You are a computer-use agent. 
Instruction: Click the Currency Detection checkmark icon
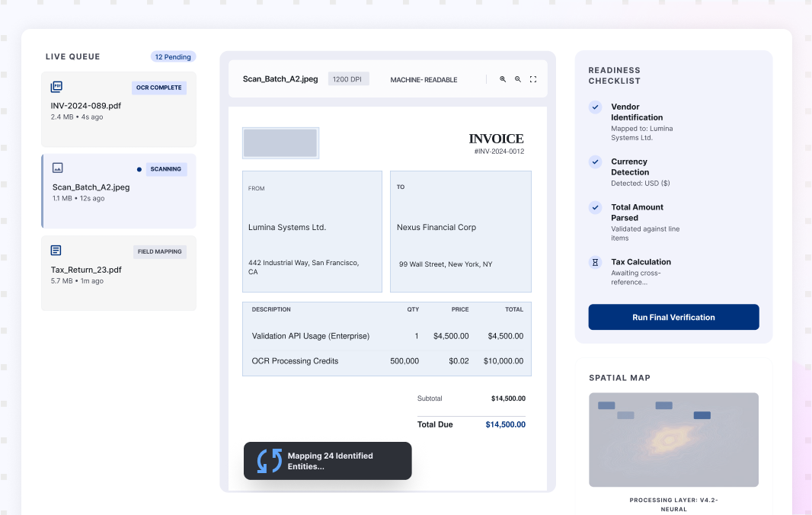click(x=595, y=162)
